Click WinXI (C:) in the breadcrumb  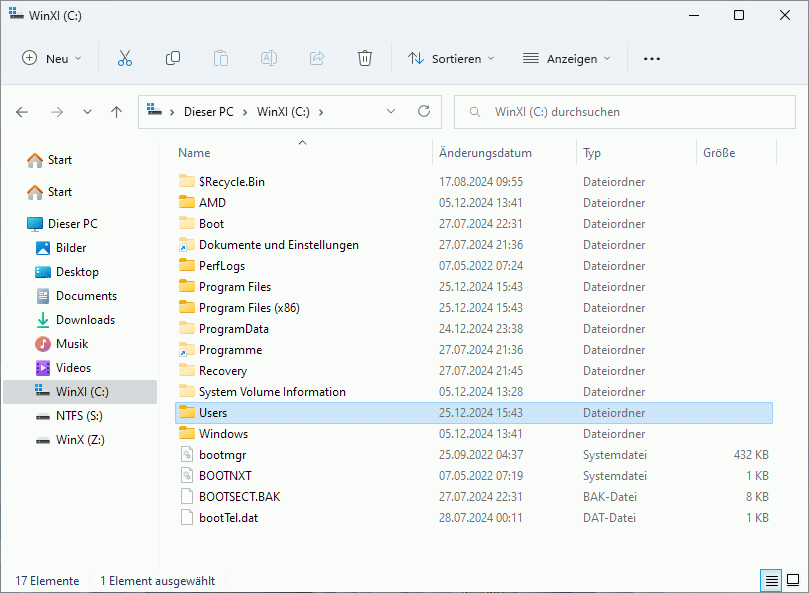coord(283,112)
